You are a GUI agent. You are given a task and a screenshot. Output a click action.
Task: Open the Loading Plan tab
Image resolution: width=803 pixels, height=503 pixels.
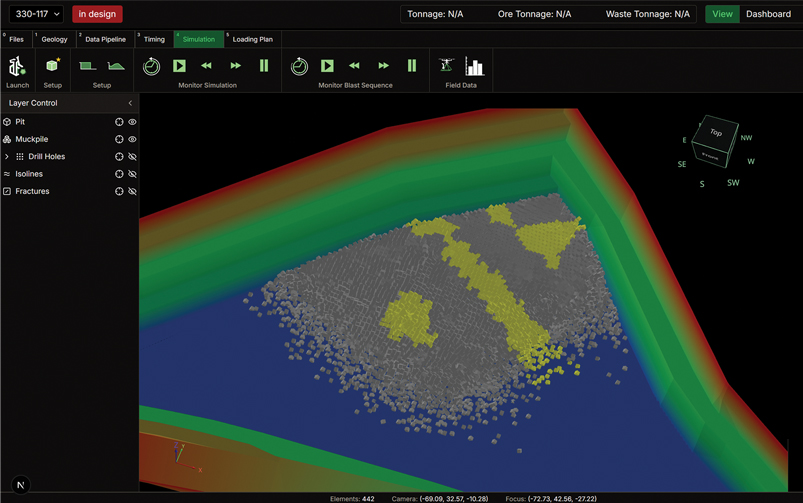(x=252, y=40)
